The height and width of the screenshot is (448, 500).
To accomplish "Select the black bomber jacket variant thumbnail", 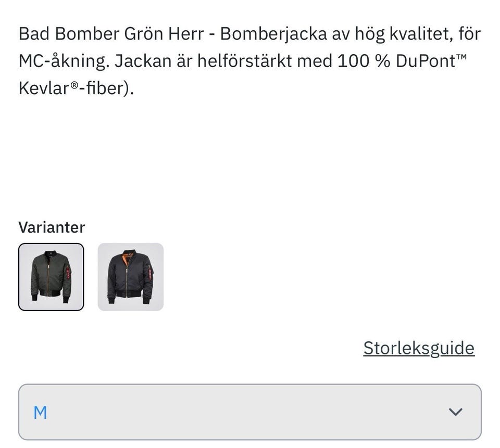I will coord(130,277).
